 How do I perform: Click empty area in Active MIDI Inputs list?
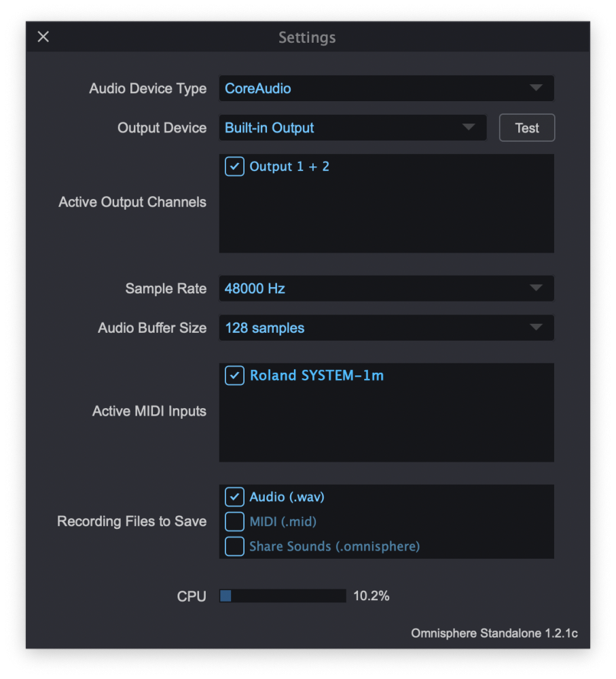386,428
